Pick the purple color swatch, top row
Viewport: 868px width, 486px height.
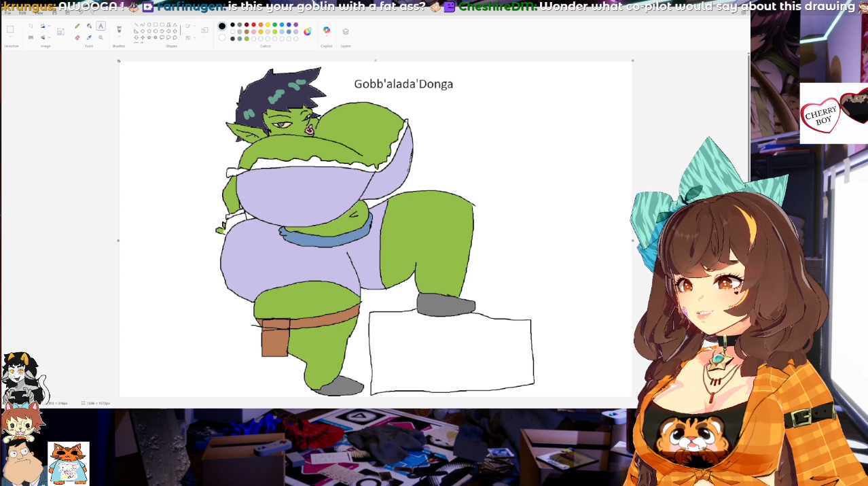tap(296, 24)
